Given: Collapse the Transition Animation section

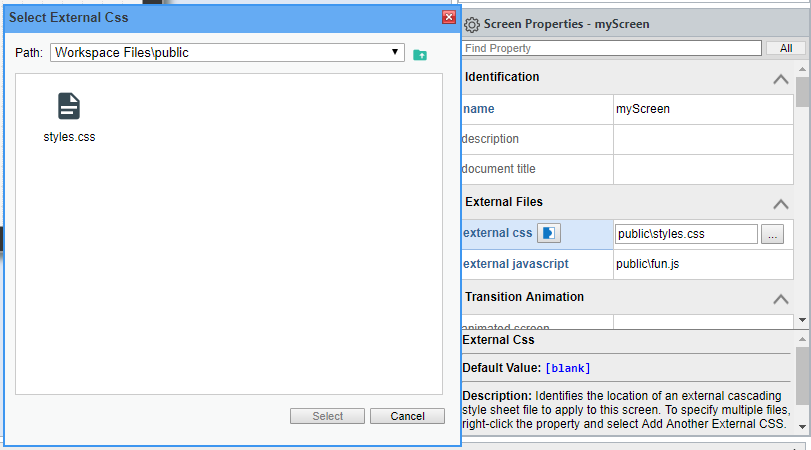Looking at the screenshot, I should 780,298.
